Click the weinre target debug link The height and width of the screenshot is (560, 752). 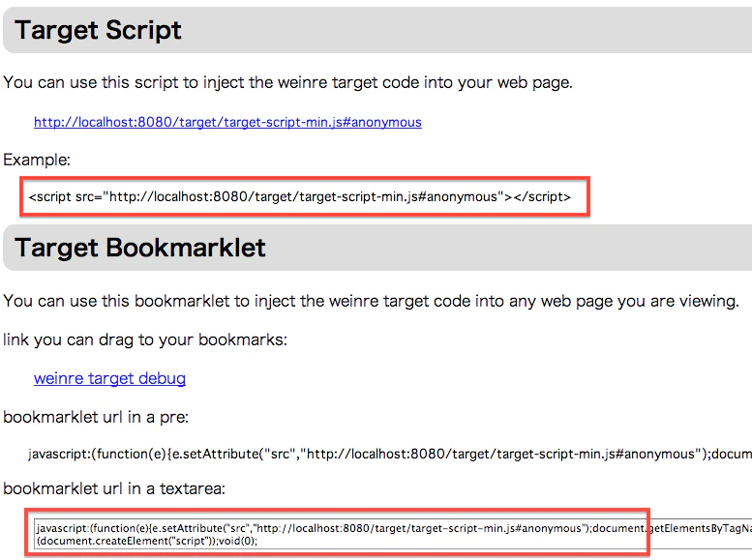[109, 378]
